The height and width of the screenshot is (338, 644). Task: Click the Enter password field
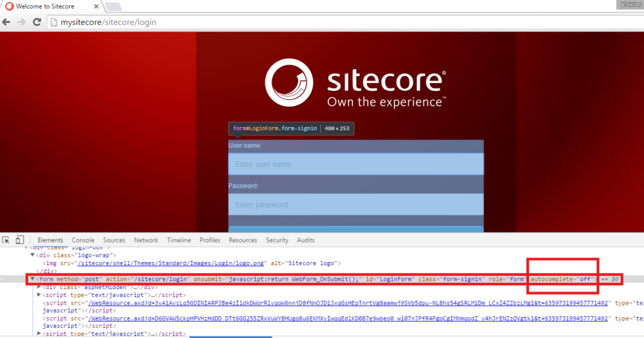356,204
